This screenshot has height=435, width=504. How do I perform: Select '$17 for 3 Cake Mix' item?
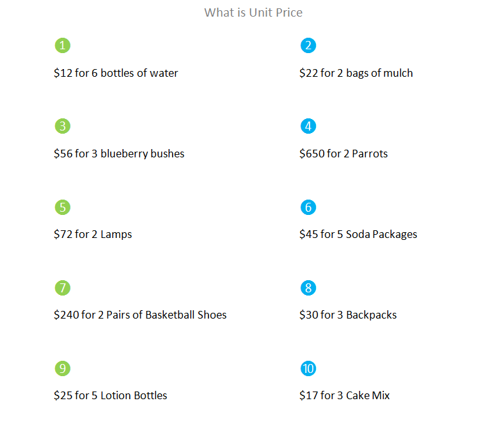pyautogui.click(x=344, y=395)
